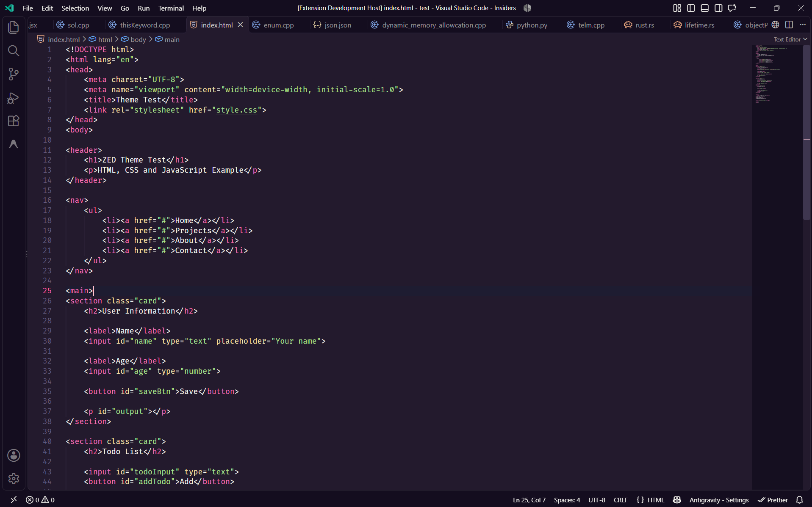Click the Copilot status icon in status bar
Screen dimensions: 812x507
[x=677, y=500]
